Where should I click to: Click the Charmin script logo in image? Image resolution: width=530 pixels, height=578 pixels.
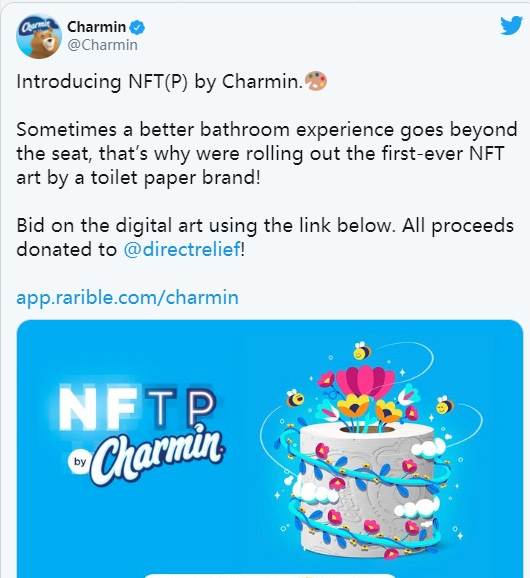tap(157, 455)
